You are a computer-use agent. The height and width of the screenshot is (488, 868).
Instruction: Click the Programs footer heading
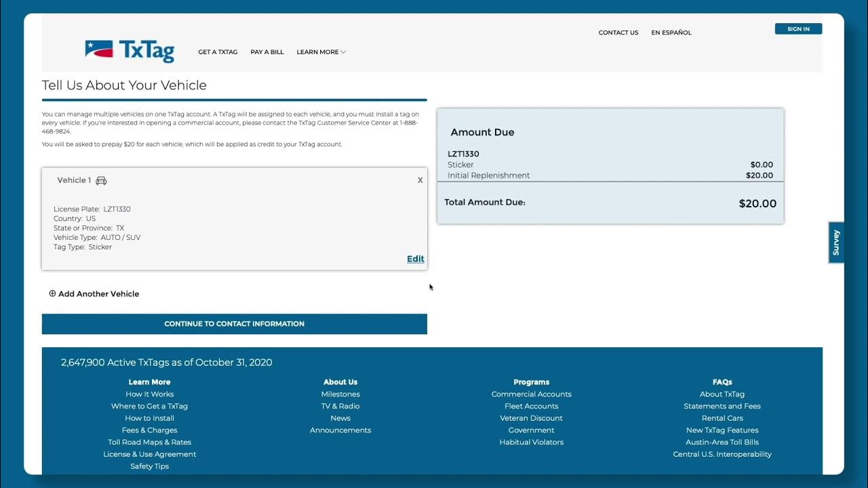(532, 382)
